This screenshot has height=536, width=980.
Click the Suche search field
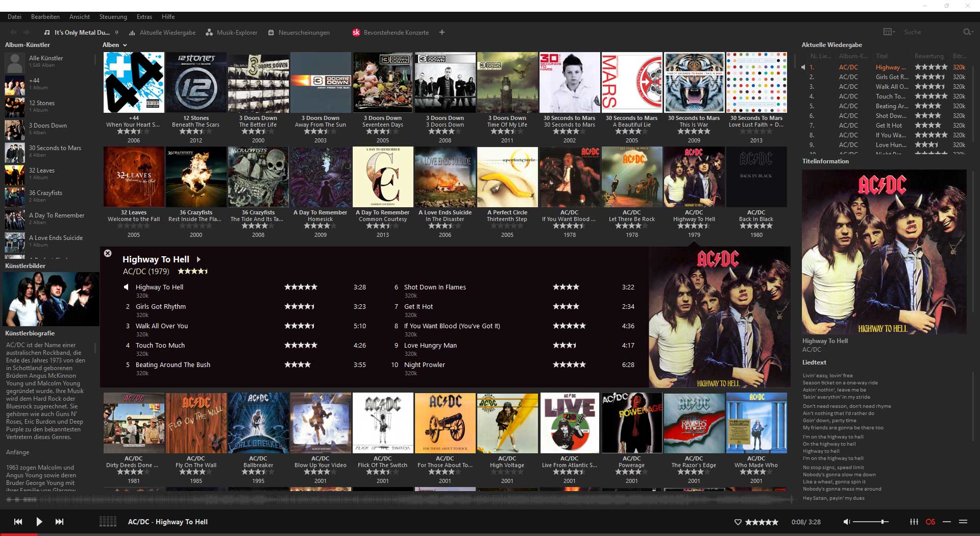click(932, 32)
